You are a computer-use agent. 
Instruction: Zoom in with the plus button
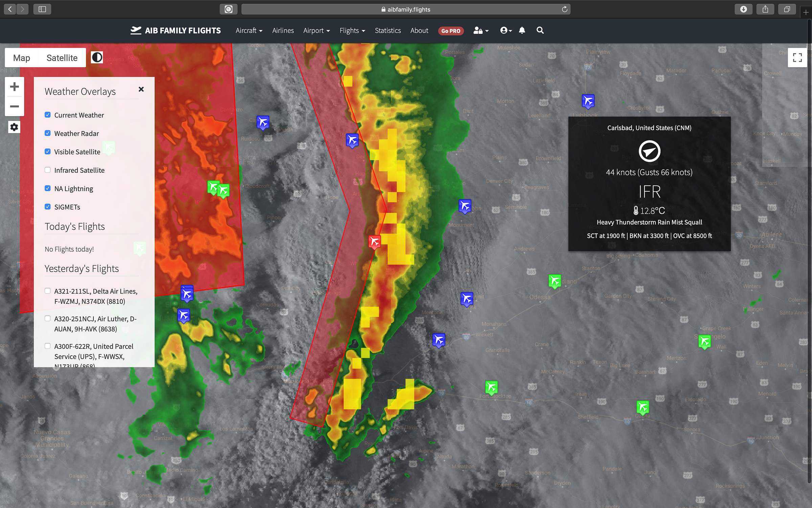pyautogui.click(x=14, y=87)
